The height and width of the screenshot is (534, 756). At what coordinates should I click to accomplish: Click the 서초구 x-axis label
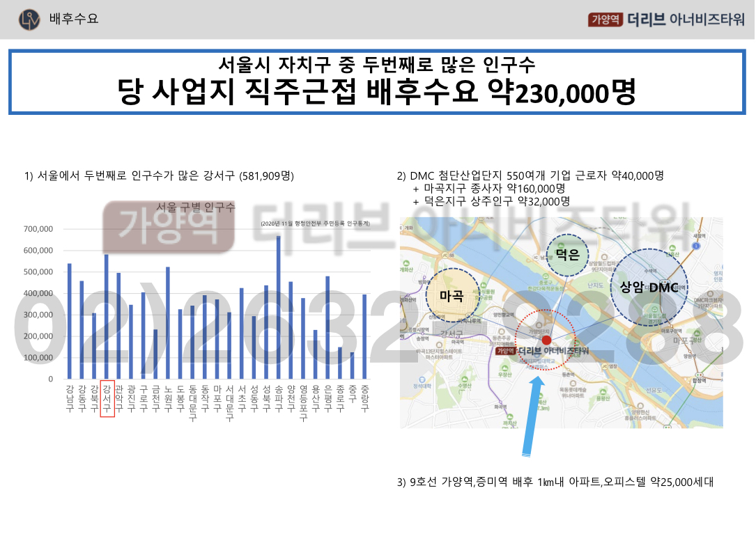pyautogui.click(x=242, y=398)
